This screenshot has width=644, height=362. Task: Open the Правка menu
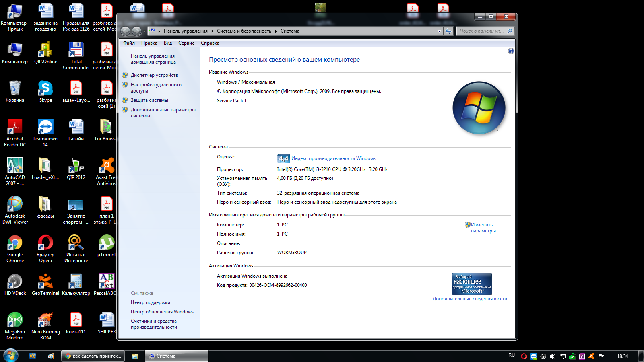pyautogui.click(x=149, y=43)
